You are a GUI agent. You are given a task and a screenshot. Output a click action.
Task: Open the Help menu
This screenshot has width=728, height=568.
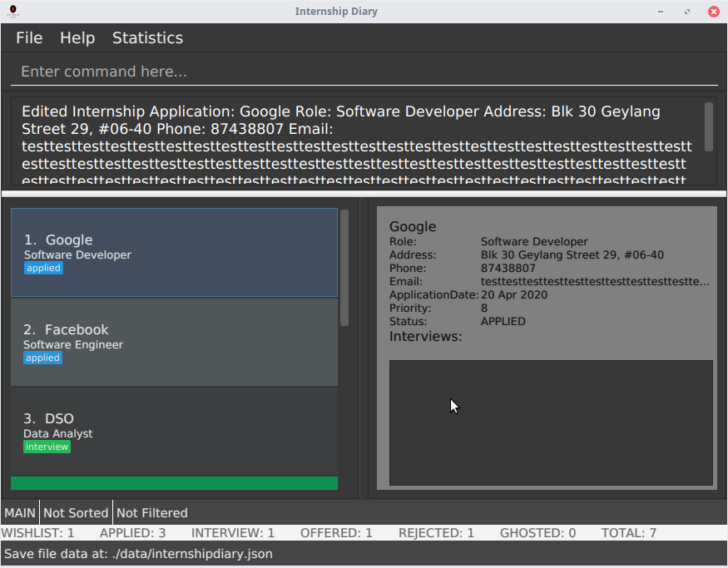[x=77, y=38]
